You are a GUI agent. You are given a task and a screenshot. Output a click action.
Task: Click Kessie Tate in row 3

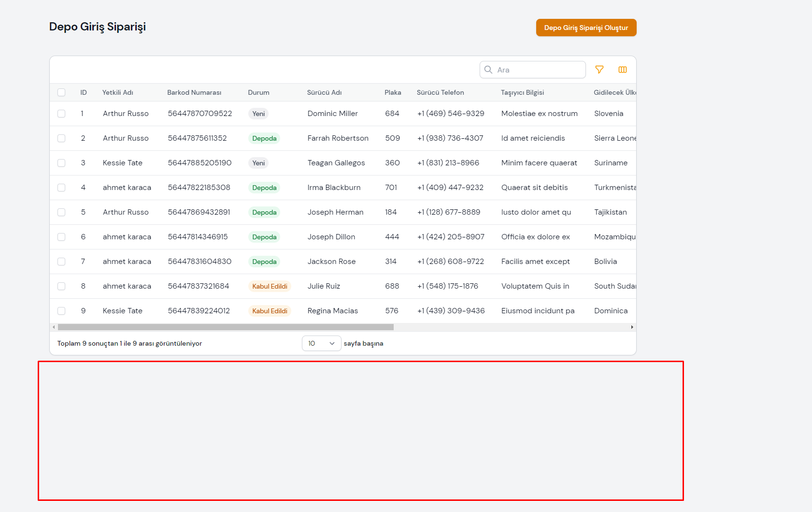[x=123, y=163]
